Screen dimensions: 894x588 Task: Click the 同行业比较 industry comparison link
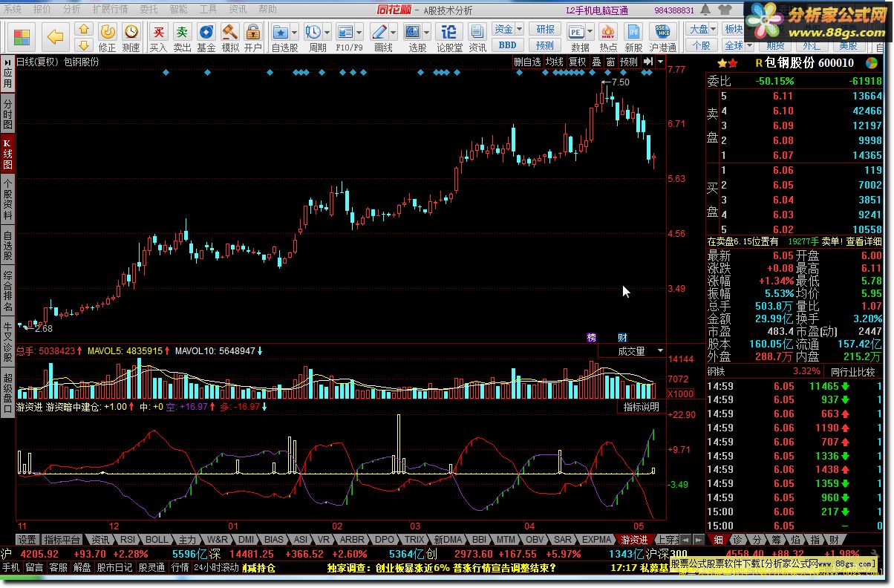click(x=852, y=370)
